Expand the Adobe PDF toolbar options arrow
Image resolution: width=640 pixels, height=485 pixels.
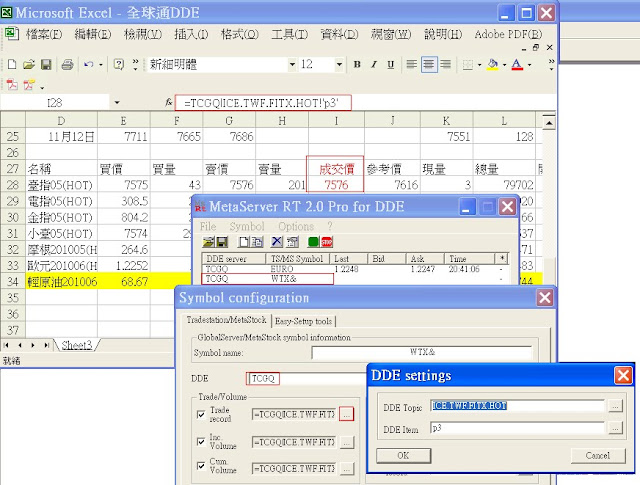click(42, 87)
